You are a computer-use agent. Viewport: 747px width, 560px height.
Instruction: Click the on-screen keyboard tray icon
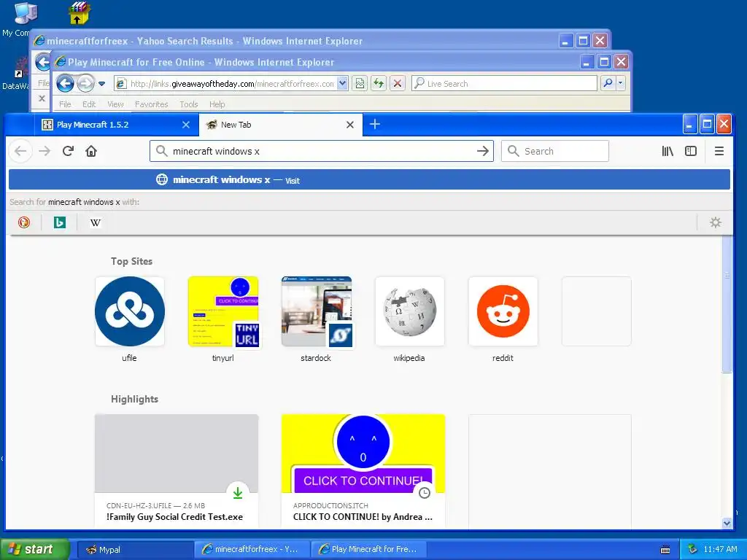(665, 550)
